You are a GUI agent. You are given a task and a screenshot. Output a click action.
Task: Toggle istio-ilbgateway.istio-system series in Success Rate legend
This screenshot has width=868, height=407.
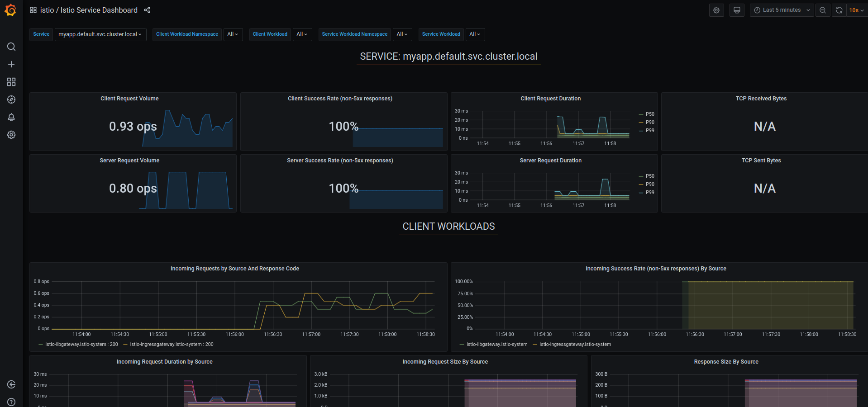[x=497, y=345]
